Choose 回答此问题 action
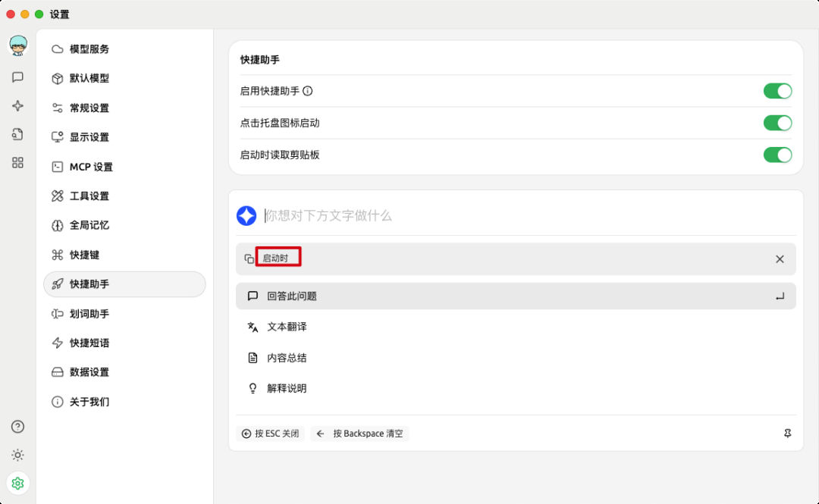Viewport: 819px width, 504px height. [x=516, y=296]
